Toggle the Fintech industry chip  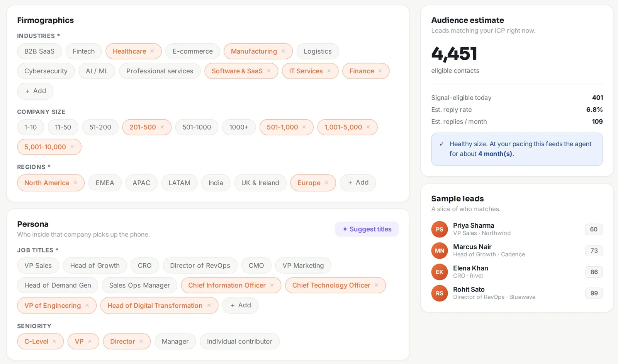pos(83,51)
